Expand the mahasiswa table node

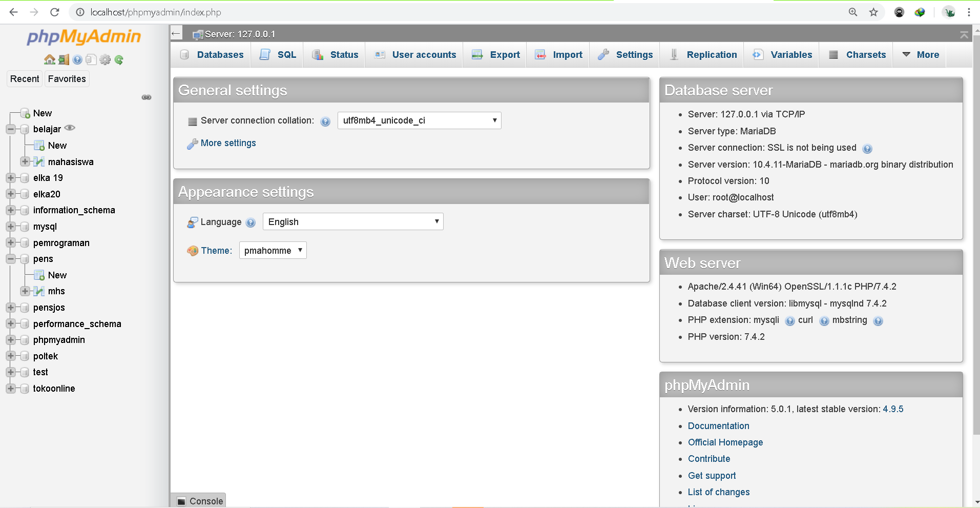coord(25,161)
